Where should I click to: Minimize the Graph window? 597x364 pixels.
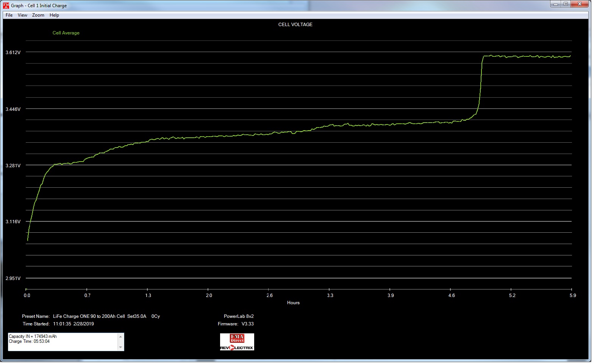pos(556,4)
